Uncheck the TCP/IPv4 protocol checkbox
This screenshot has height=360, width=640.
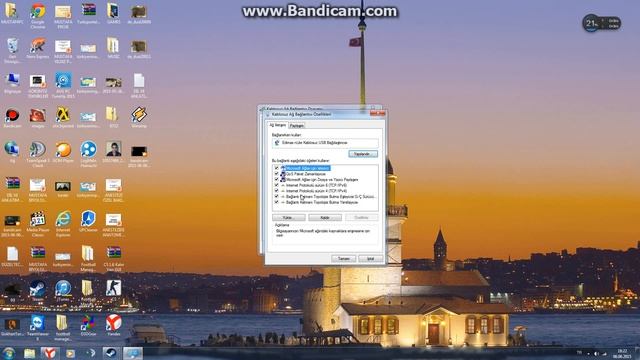click(x=276, y=191)
